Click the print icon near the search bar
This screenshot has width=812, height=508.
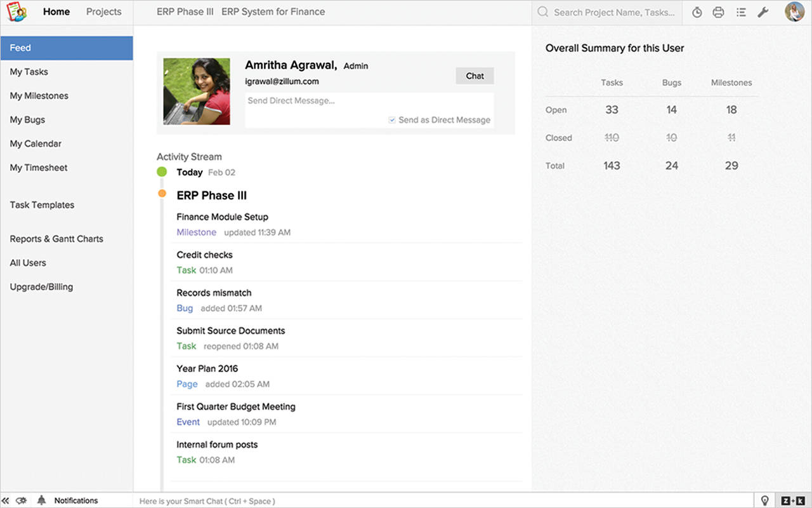point(719,11)
